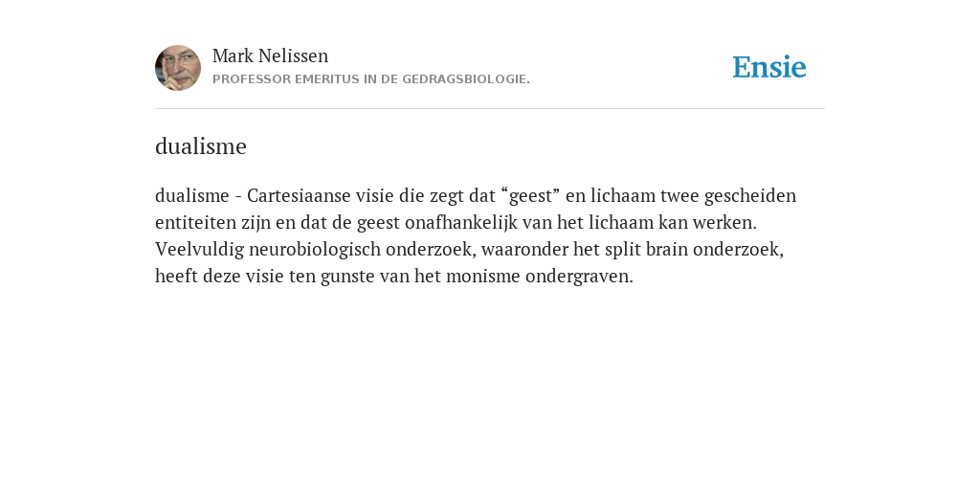Viewport: 980px width, 490px height.
Task: Click the first word dualisme in the paragraph
Action: tap(191, 195)
